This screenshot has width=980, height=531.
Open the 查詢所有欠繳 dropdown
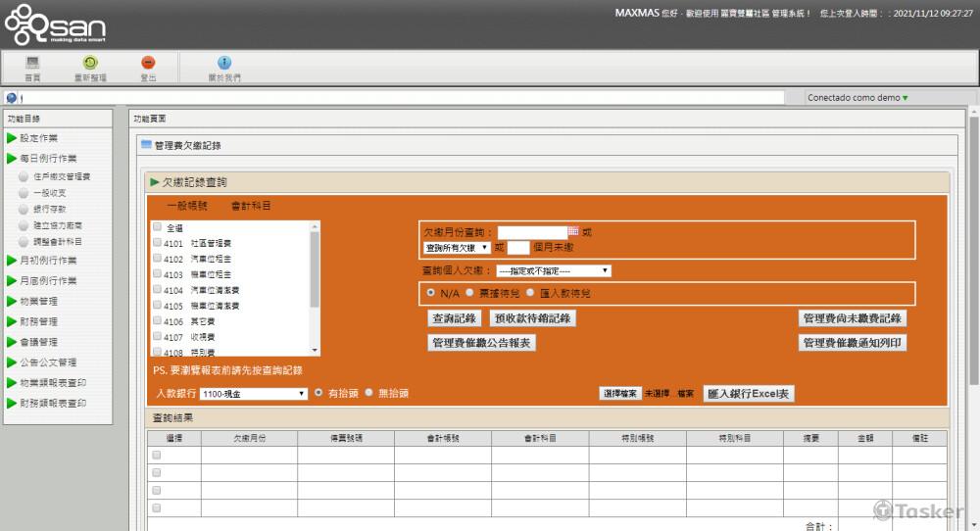click(457, 248)
